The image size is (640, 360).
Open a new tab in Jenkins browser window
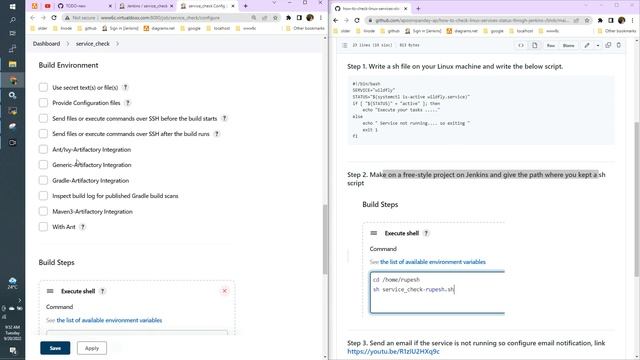pyautogui.click(x=246, y=6)
